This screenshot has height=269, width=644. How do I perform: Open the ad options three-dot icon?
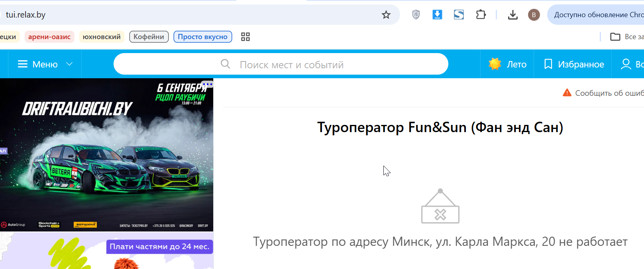pyautogui.click(x=207, y=84)
